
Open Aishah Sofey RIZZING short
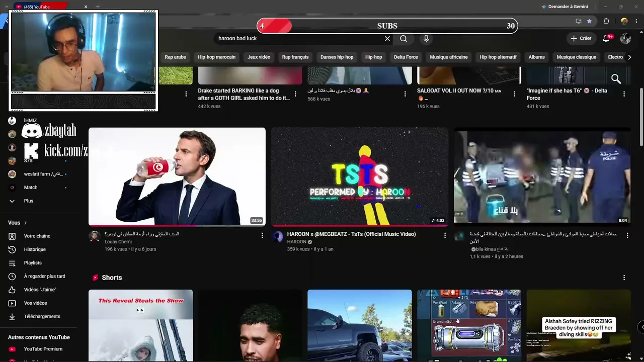579,325
